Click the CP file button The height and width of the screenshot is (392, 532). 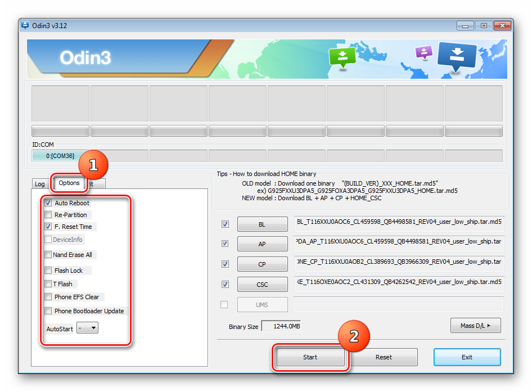(x=262, y=264)
